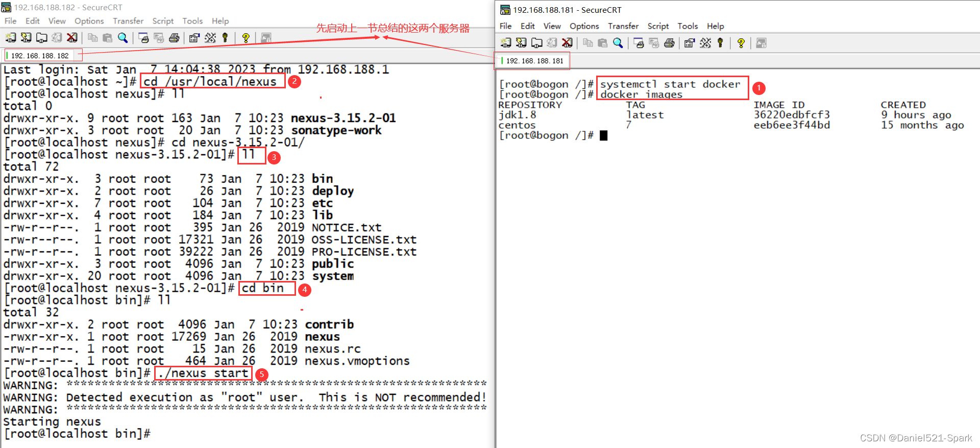The height and width of the screenshot is (448, 980).
Task: Click Print Screen icon in 188.181 window
Action: coord(639,43)
